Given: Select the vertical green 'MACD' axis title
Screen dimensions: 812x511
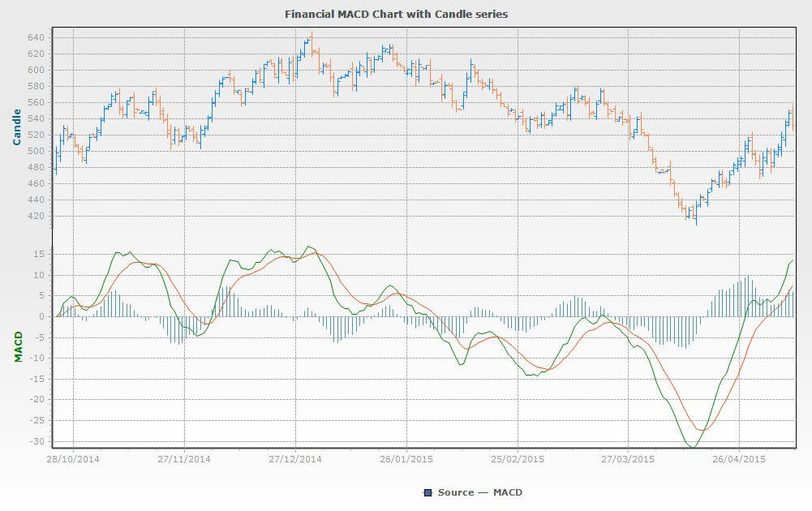Looking at the screenshot, I should 18,346.
